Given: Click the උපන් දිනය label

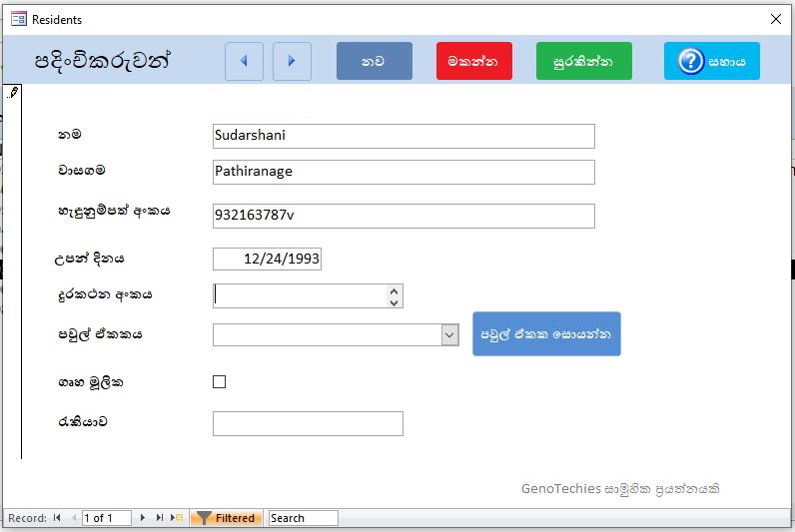Looking at the screenshot, I should (89, 259).
